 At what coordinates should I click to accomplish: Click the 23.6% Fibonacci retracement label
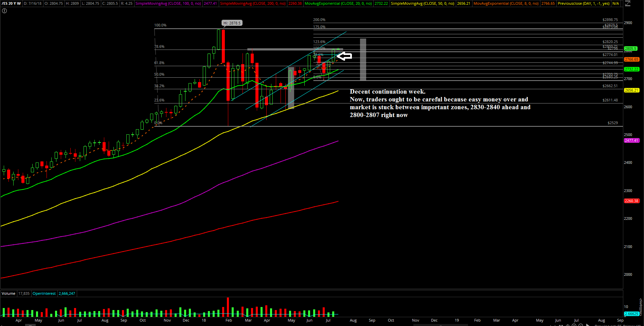click(159, 100)
